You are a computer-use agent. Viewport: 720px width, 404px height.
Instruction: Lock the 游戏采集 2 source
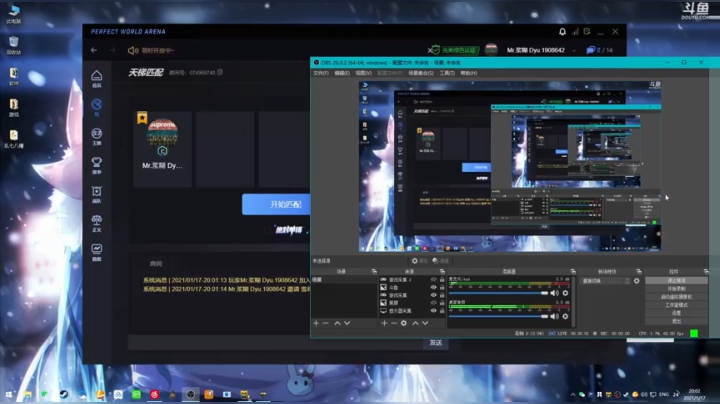point(442,280)
